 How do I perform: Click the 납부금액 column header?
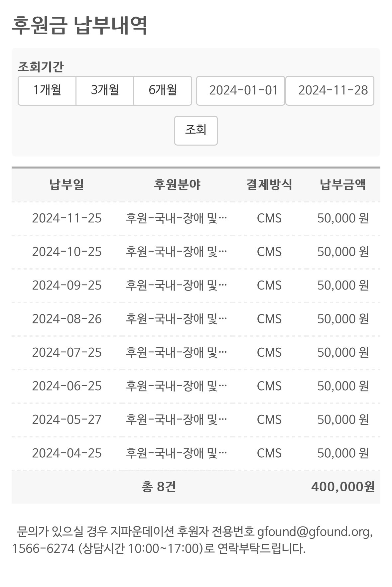pos(343,184)
